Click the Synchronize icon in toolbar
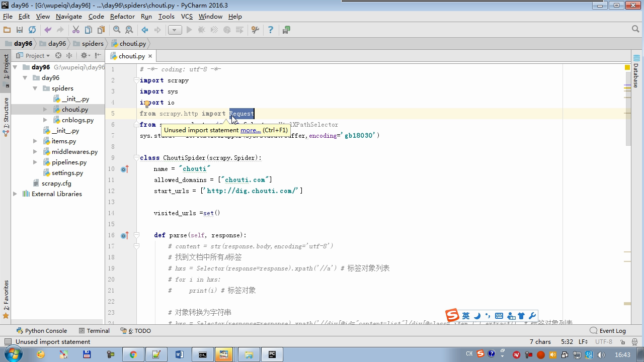 pyautogui.click(x=32, y=30)
